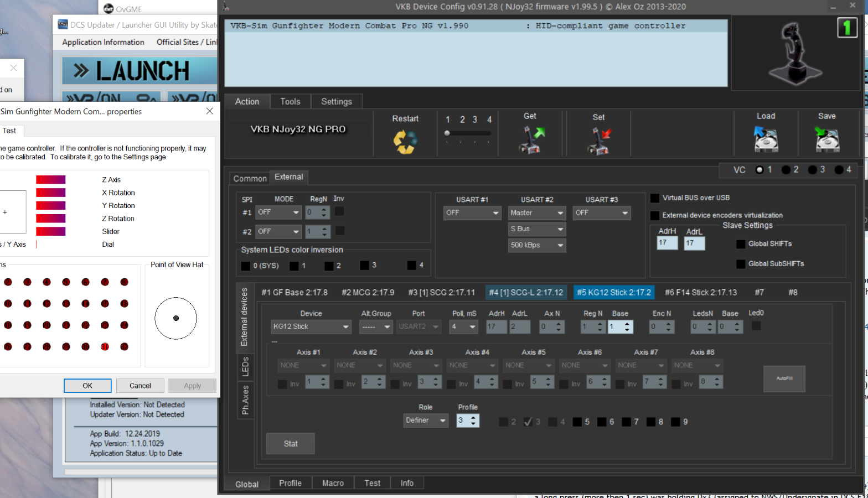Open the USART #1 dropdown
Viewport: 868px width, 498px height.
pyautogui.click(x=472, y=213)
